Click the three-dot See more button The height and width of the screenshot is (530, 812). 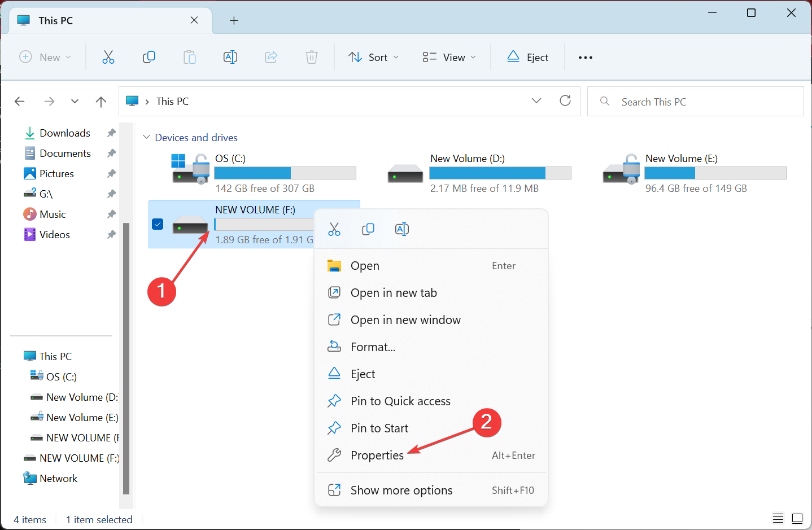(586, 58)
